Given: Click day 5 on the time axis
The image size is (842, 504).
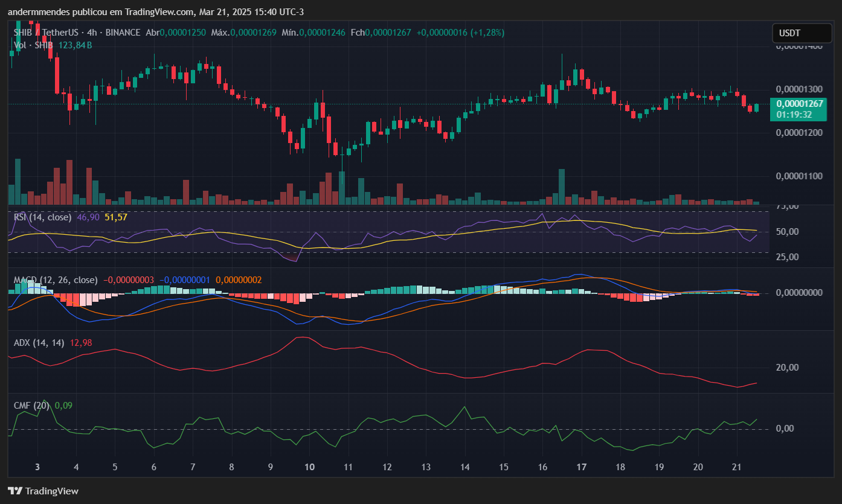Looking at the screenshot, I should point(115,467).
